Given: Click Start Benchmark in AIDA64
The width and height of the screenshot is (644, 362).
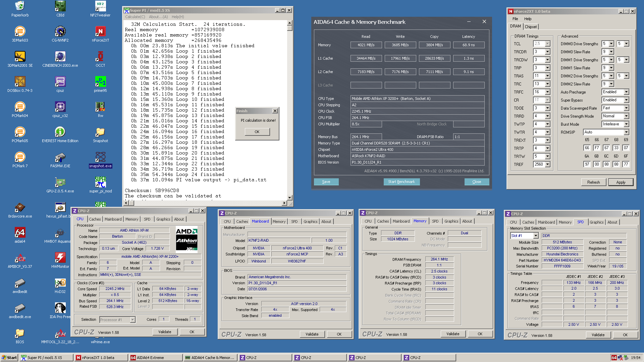Looking at the screenshot, I should coord(401,182).
